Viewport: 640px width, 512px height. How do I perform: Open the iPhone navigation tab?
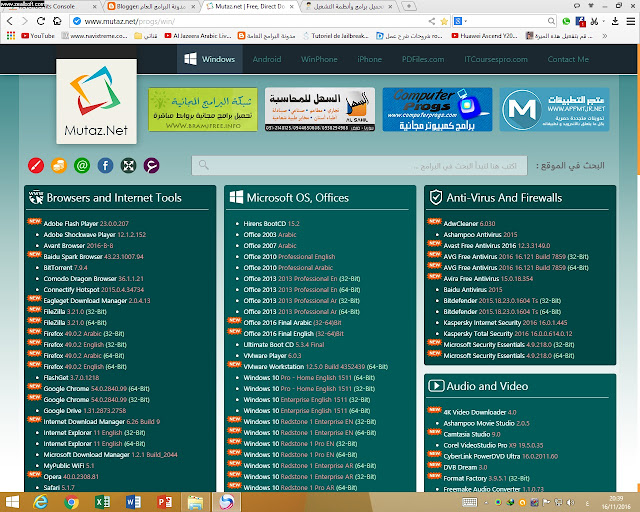pos(369,59)
